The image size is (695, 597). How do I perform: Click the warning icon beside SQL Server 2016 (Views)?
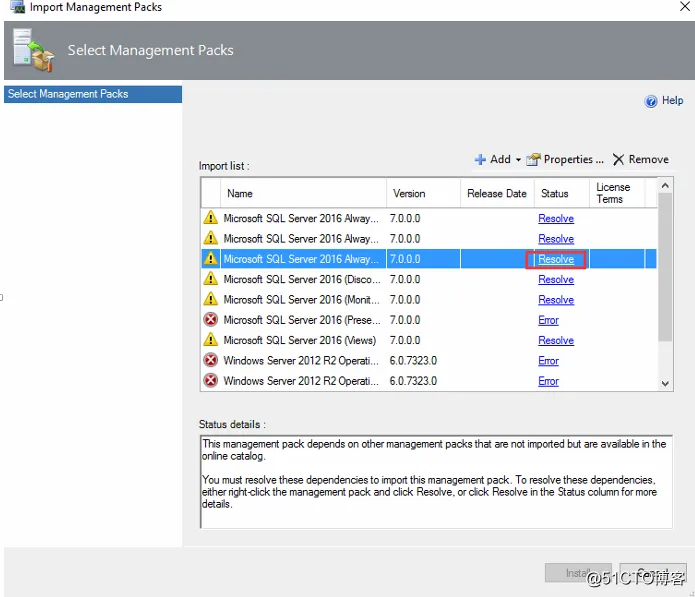[211, 340]
